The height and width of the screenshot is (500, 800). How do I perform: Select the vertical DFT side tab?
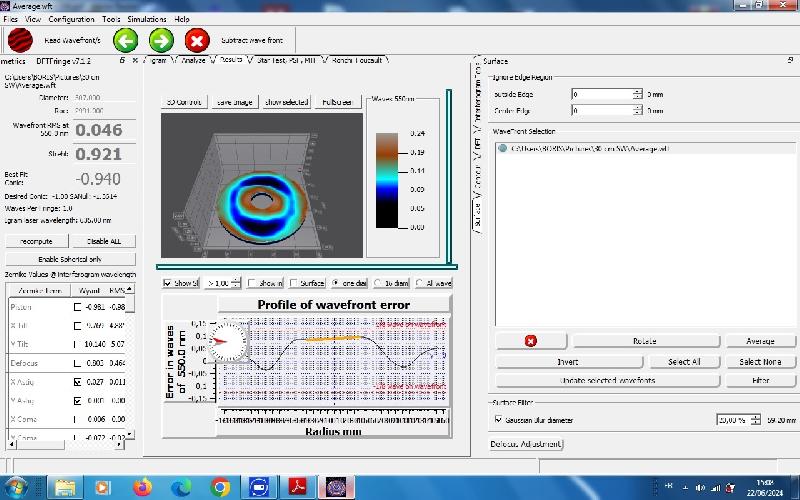[x=478, y=143]
